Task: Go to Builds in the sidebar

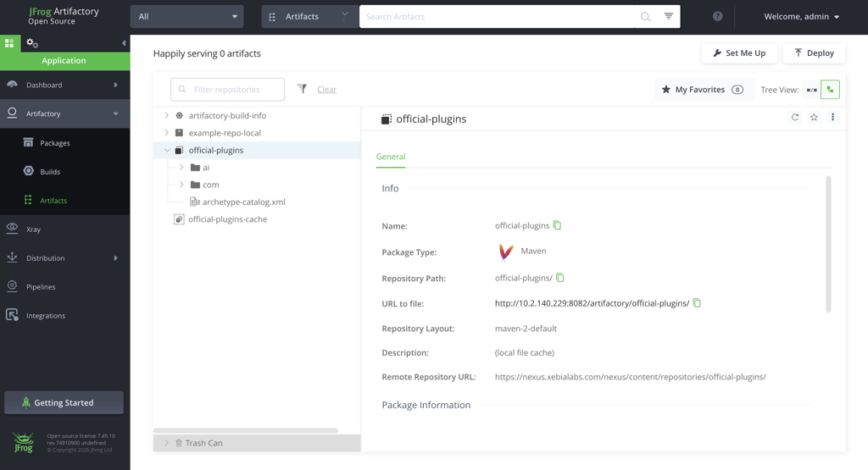Action: 50,172
